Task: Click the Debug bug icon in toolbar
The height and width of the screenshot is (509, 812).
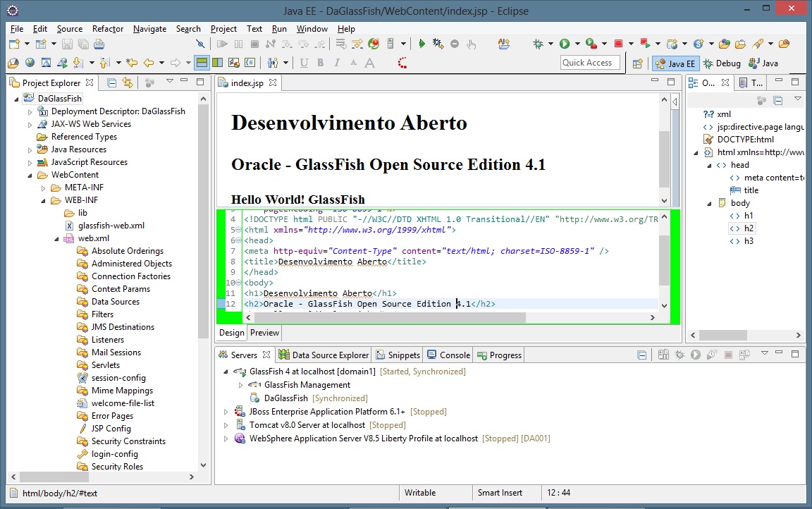Action: tap(538, 44)
